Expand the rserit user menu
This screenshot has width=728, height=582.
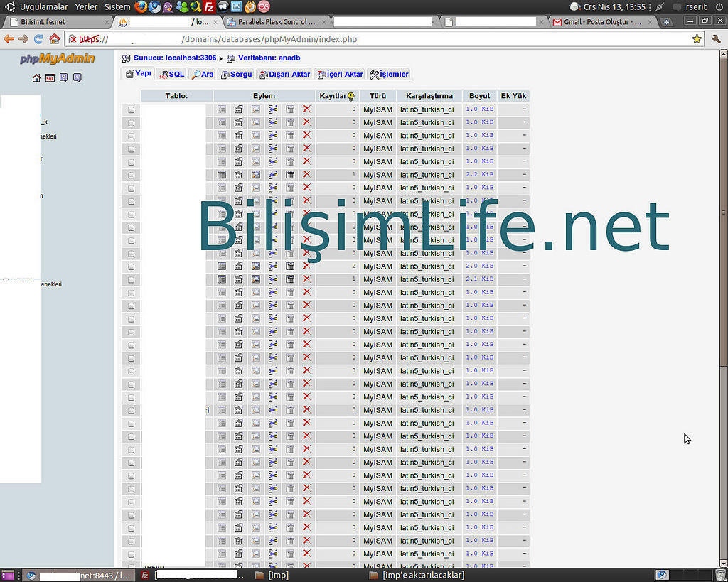click(695, 6)
